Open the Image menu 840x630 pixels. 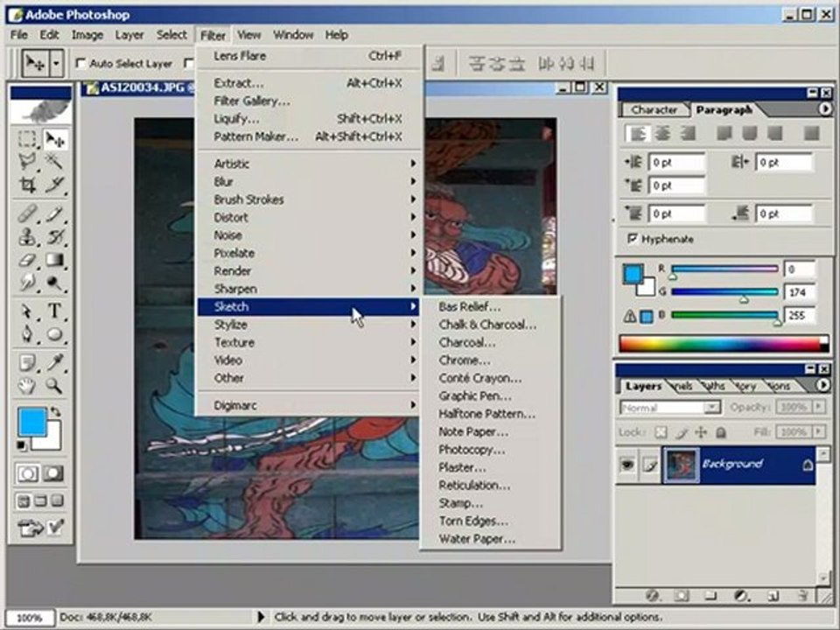coord(87,35)
